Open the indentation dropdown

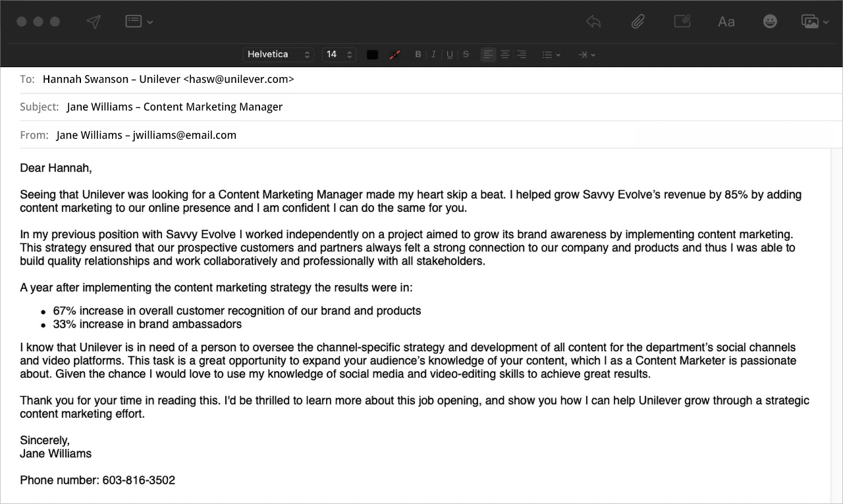[x=586, y=55]
